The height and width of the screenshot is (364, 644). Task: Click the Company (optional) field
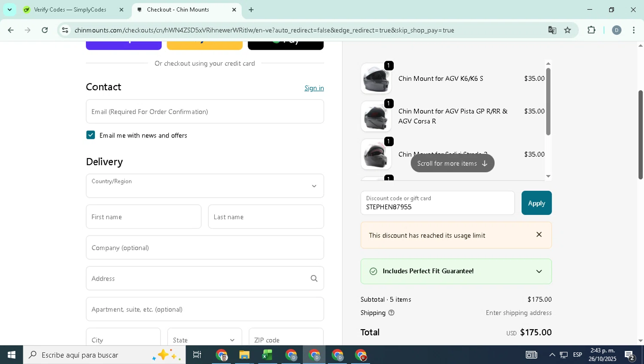coord(205,248)
